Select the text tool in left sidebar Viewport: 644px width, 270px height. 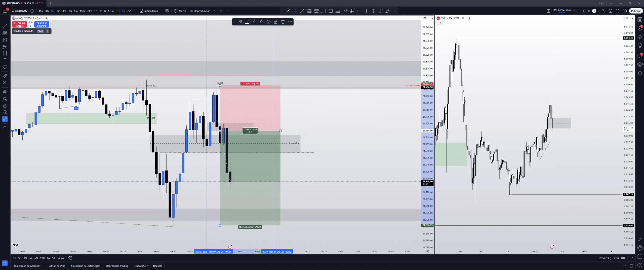[x=5, y=60]
